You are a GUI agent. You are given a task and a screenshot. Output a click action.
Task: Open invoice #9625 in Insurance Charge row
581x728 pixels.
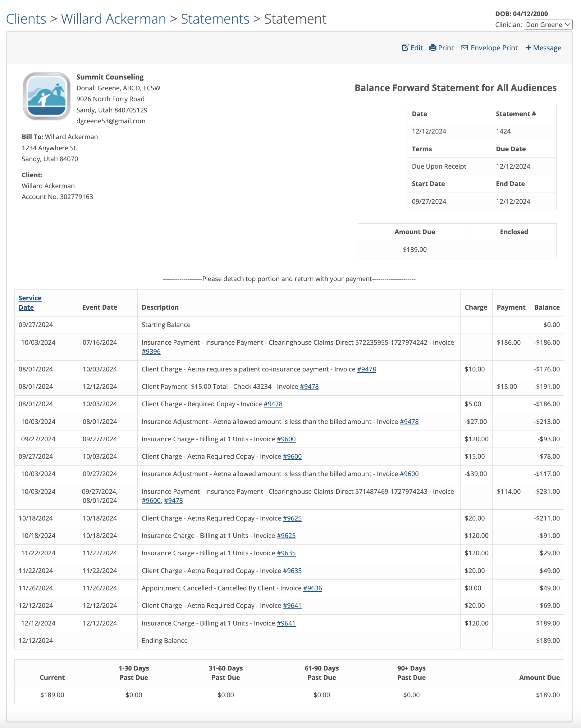tap(286, 535)
